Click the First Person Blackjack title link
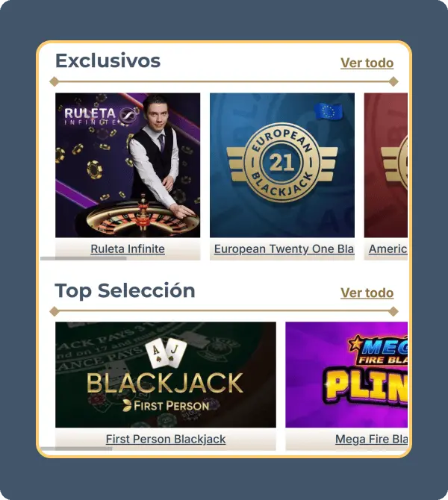 tap(166, 439)
